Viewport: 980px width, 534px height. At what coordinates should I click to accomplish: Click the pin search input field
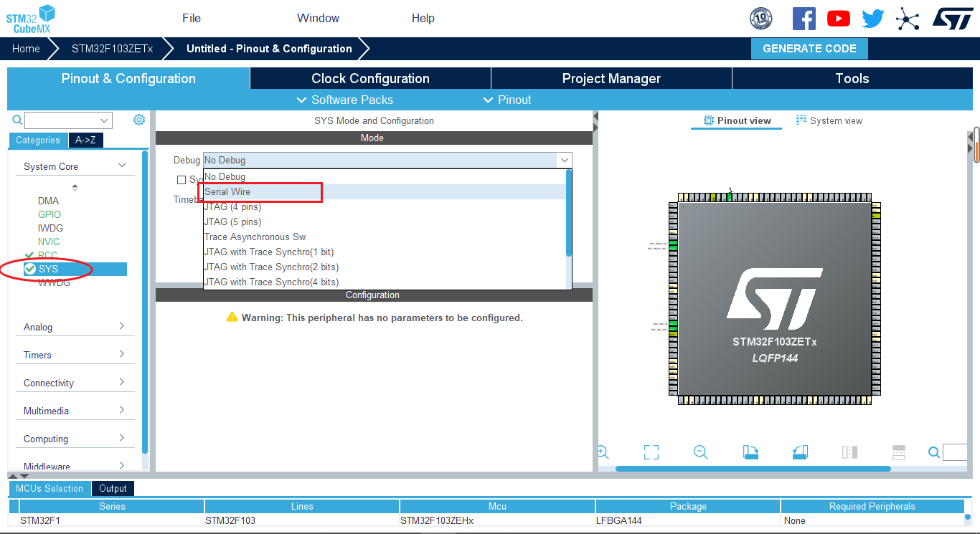tap(955, 452)
